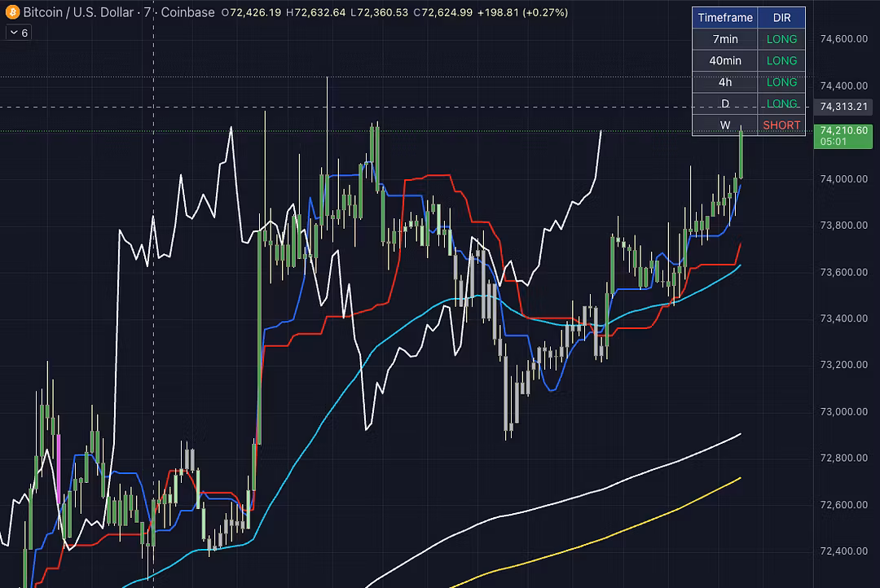Click the crosshair price label 74,313.21
The width and height of the screenshot is (880, 588).
(x=844, y=107)
